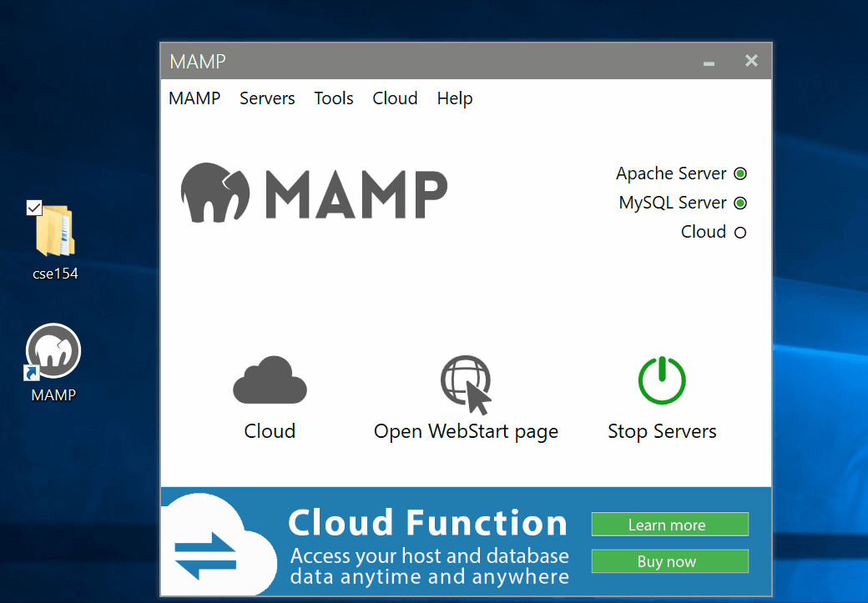Viewport: 868px width, 603px height.
Task: Select the cse154 folder on the desktop
Action: click(x=55, y=231)
